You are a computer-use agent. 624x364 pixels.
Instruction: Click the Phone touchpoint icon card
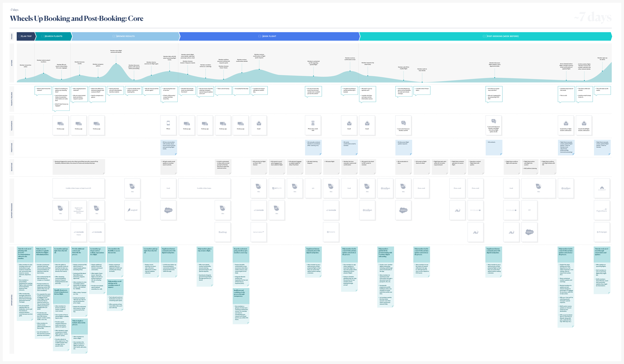tap(168, 125)
